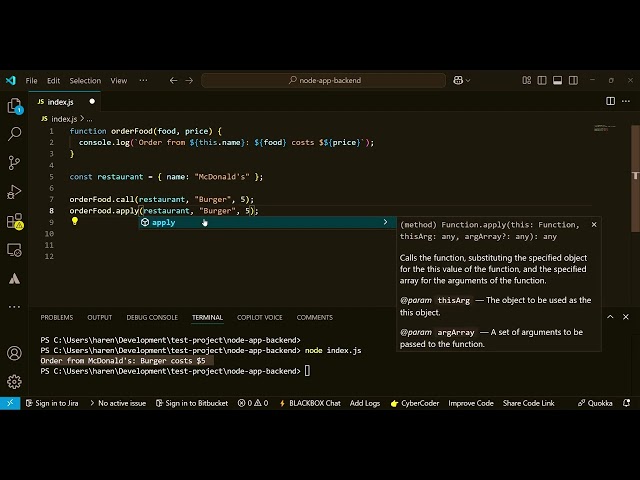Viewport: 640px width, 480px height.
Task: Open hidden menu items ellipsis
Action: pos(143,80)
